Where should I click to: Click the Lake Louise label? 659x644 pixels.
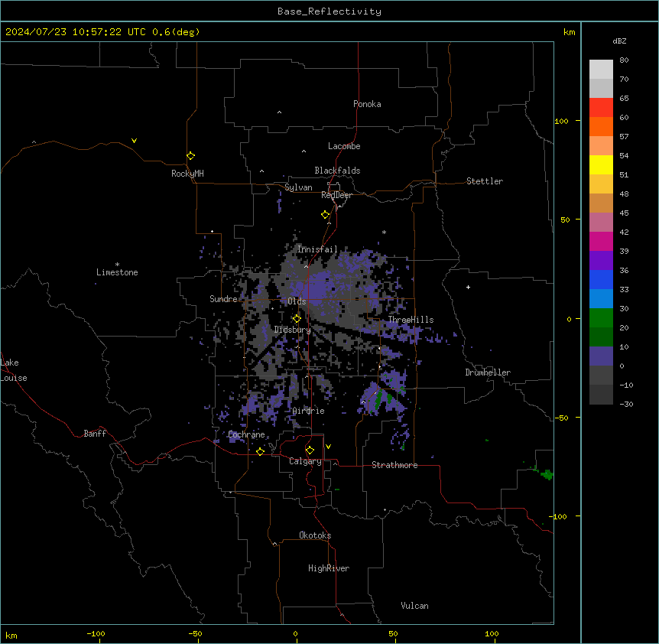click(14, 370)
